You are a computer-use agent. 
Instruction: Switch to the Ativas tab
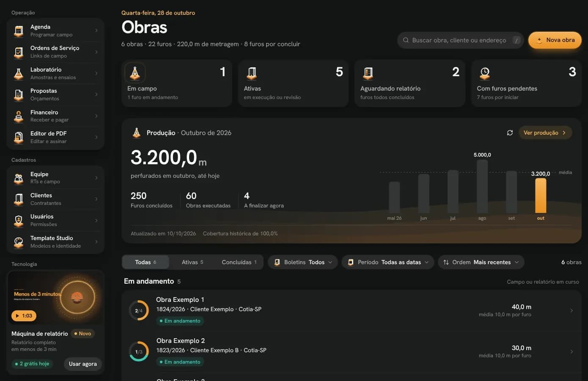pyautogui.click(x=192, y=262)
